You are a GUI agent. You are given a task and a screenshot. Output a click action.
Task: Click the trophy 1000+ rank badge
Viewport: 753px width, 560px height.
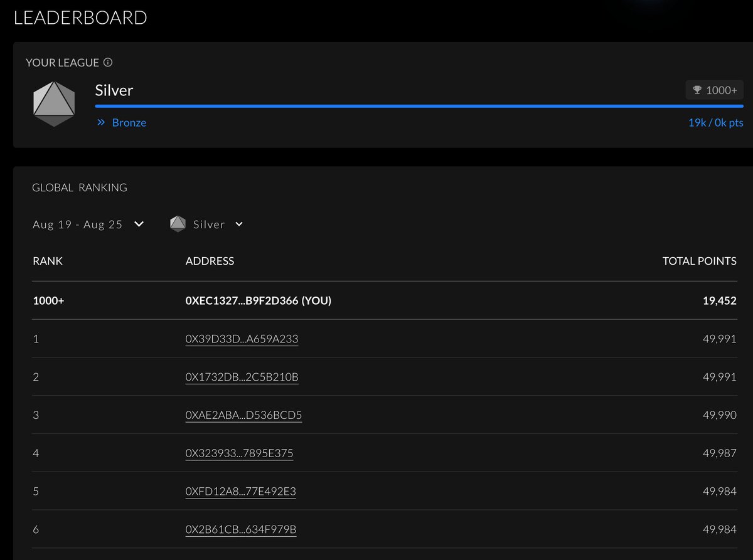[x=715, y=90]
